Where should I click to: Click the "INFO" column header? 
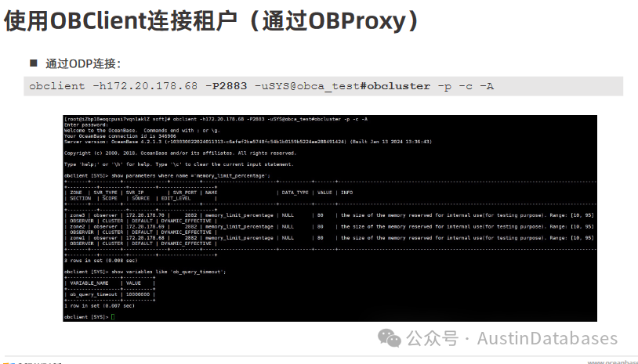346,193
